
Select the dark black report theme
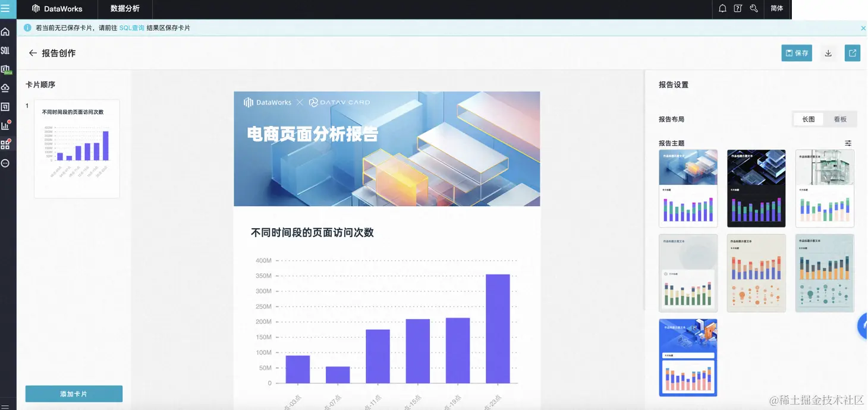pos(756,188)
